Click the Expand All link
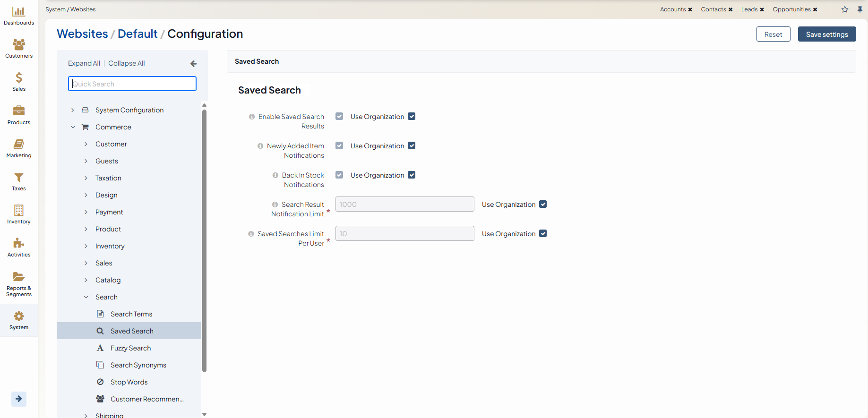This screenshot has height=418, width=868. pyautogui.click(x=84, y=63)
